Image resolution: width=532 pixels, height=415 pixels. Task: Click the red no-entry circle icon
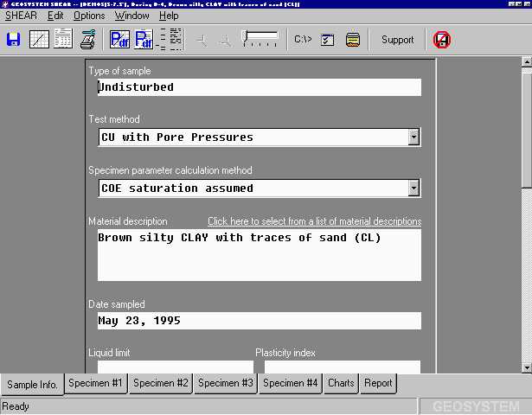441,40
